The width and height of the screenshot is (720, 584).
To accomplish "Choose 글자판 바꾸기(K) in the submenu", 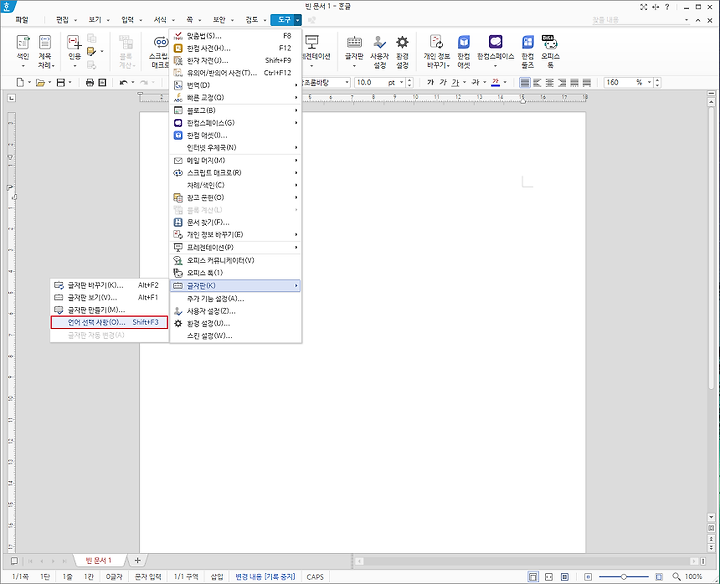I will [109, 285].
